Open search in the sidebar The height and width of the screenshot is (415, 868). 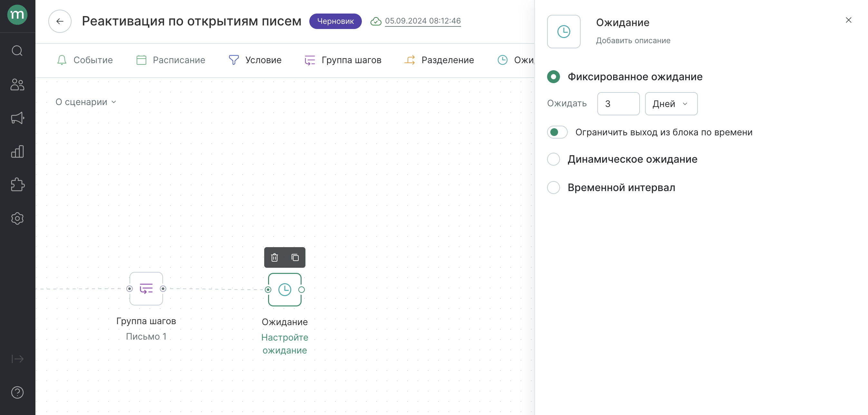point(17,51)
